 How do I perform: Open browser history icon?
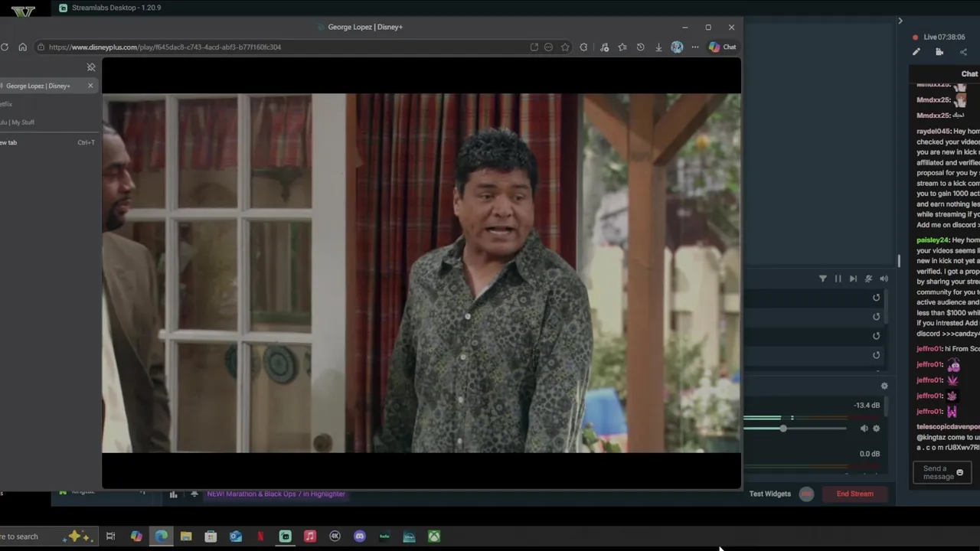tap(640, 47)
